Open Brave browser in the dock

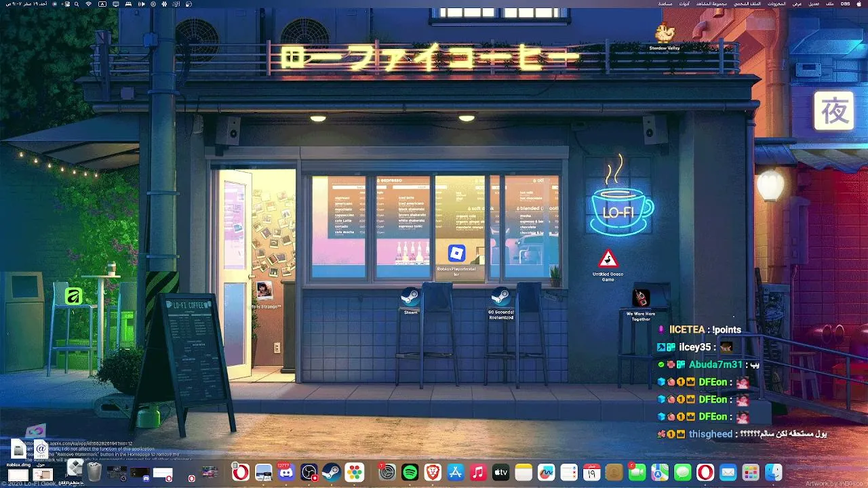pos(433,472)
